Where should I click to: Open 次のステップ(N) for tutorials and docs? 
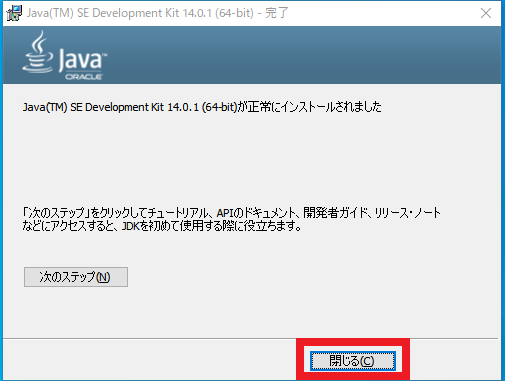pos(76,277)
